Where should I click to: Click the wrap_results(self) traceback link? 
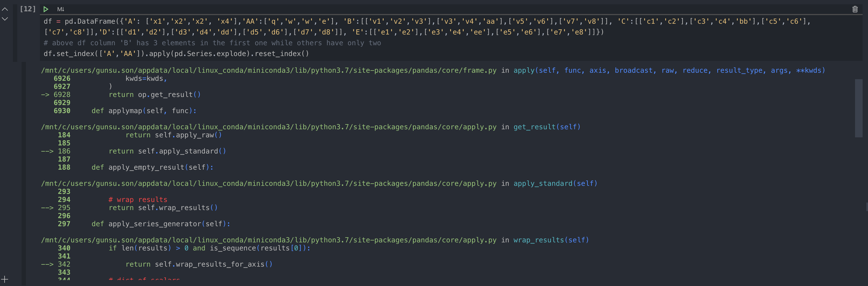(551, 240)
